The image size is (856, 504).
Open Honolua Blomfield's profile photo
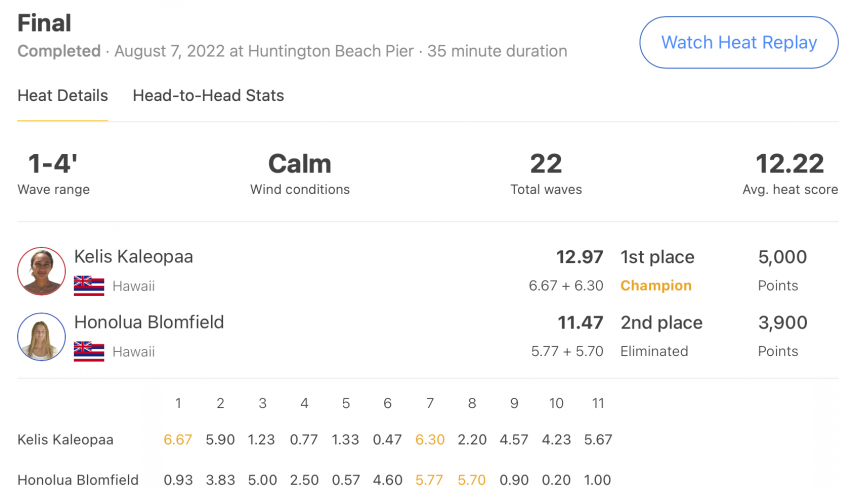pos(41,336)
